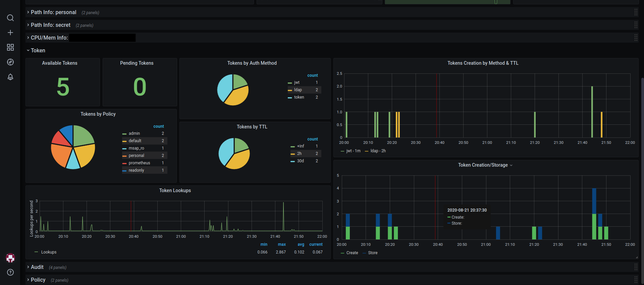Sort Tokens by TTL legend by count
Screen dimensions: 644x285
[x=312, y=139]
